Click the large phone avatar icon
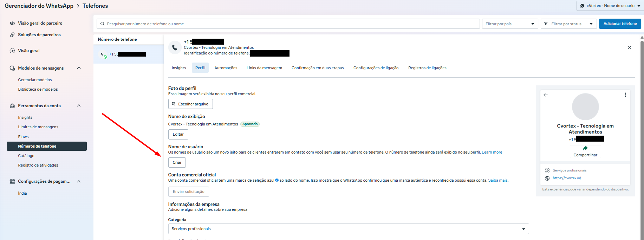Image resolution: width=644 pixels, height=240 pixels. point(175,47)
